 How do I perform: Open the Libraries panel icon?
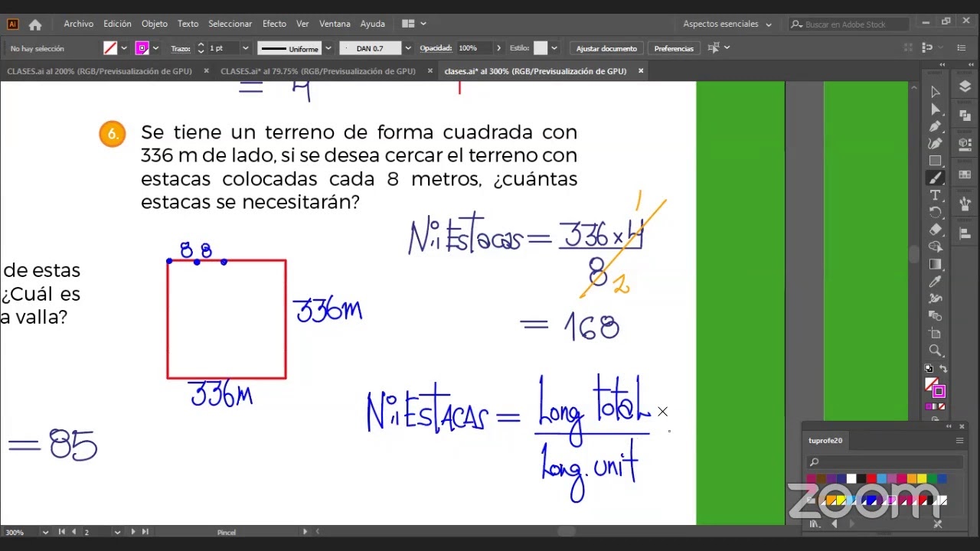tap(965, 144)
